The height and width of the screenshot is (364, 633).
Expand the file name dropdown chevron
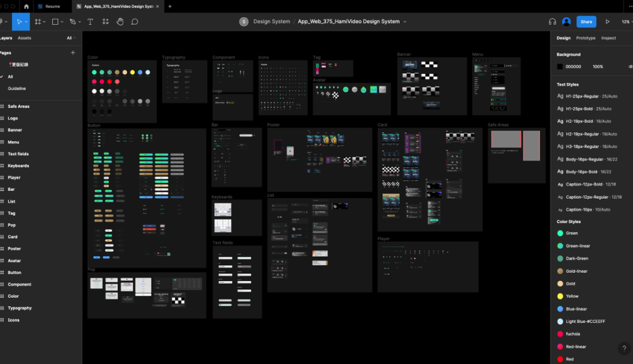[x=405, y=22]
